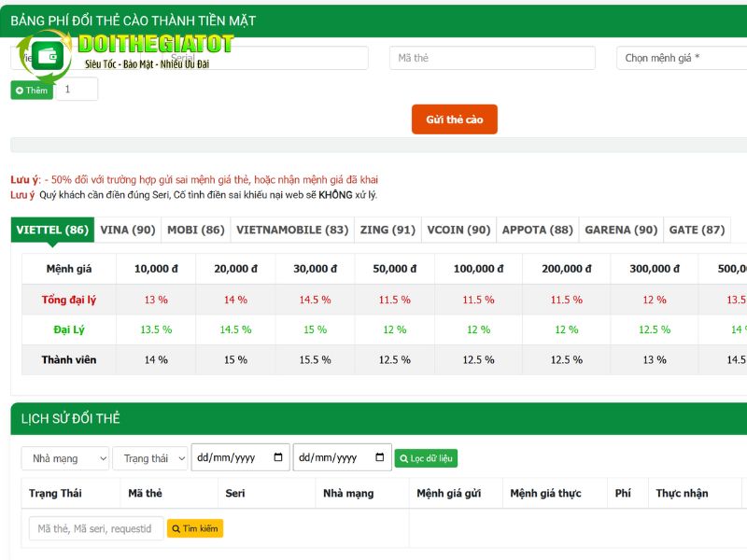
Task: Switch to the VIETNAMOBILE (83) tab
Action: click(x=292, y=230)
